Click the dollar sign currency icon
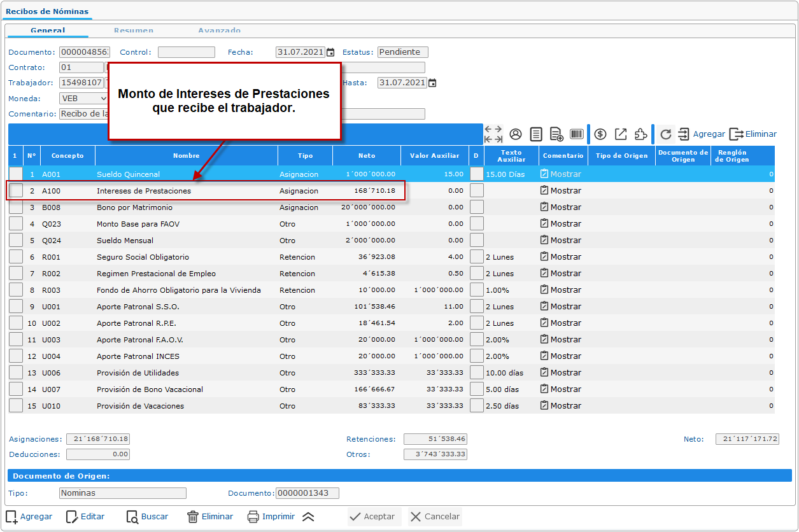Viewport: 799px width, 532px height. point(600,134)
